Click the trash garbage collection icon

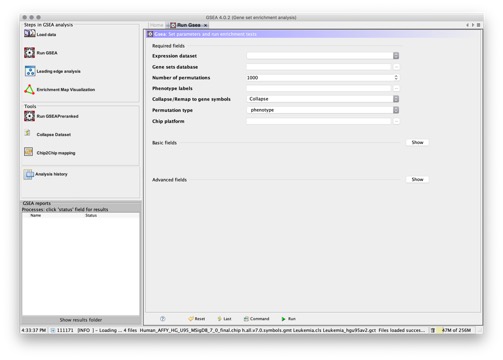pyautogui.click(x=433, y=330)
